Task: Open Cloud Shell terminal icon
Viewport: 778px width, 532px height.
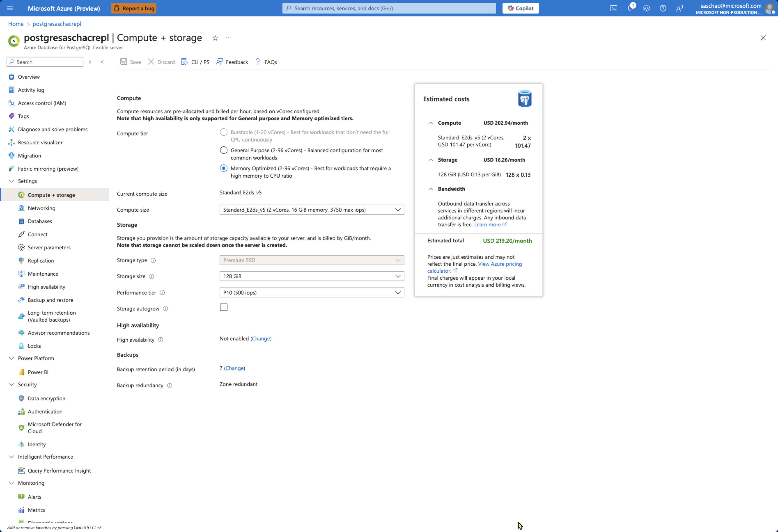Action: pos(614,8)
